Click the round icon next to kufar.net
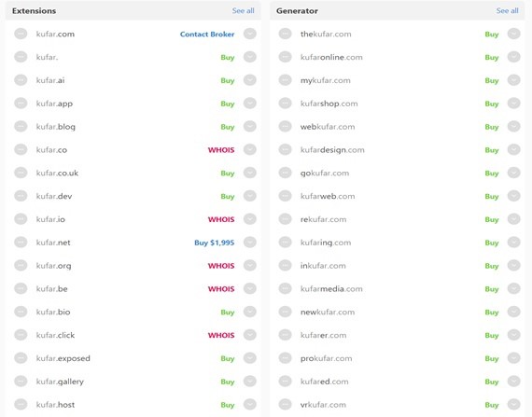This screenshot has height=417, width=532. coord(21,243)
